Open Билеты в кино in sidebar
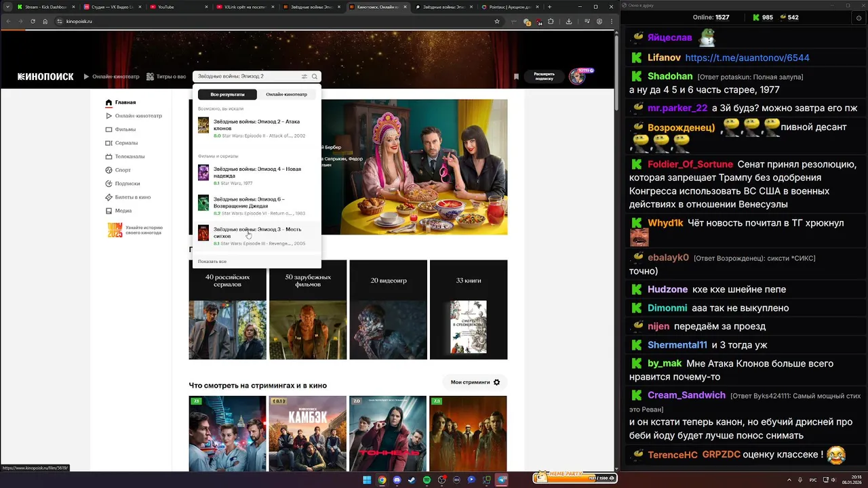 128,197
